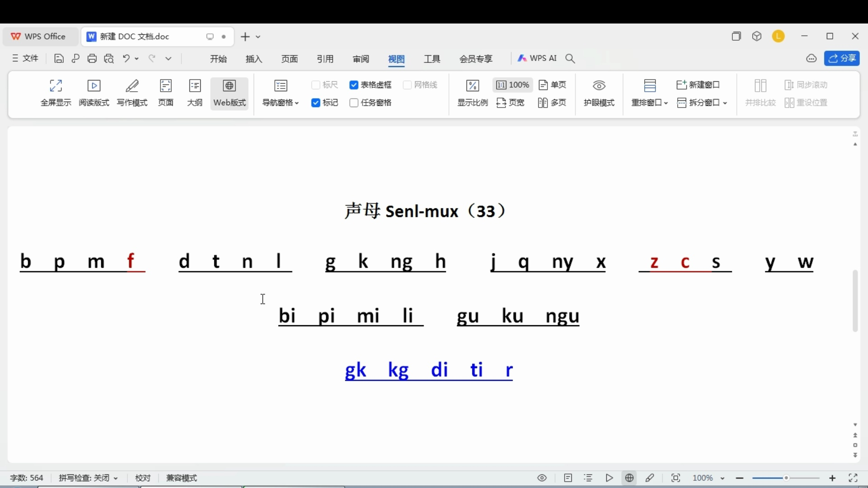868x488 pixels.
Task: Open full screen display mode
Action: coord(56,93)
